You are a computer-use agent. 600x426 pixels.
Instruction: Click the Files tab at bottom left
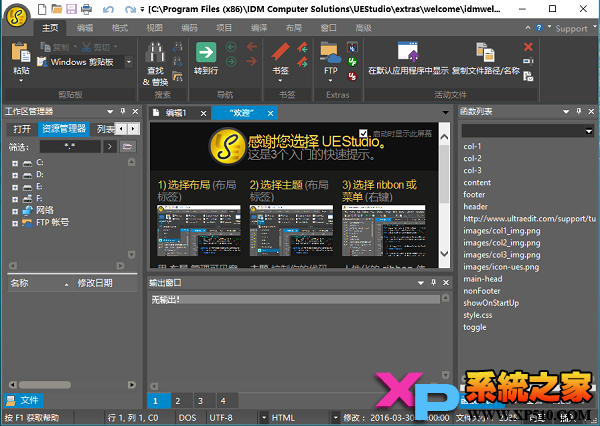click(24, 400)
